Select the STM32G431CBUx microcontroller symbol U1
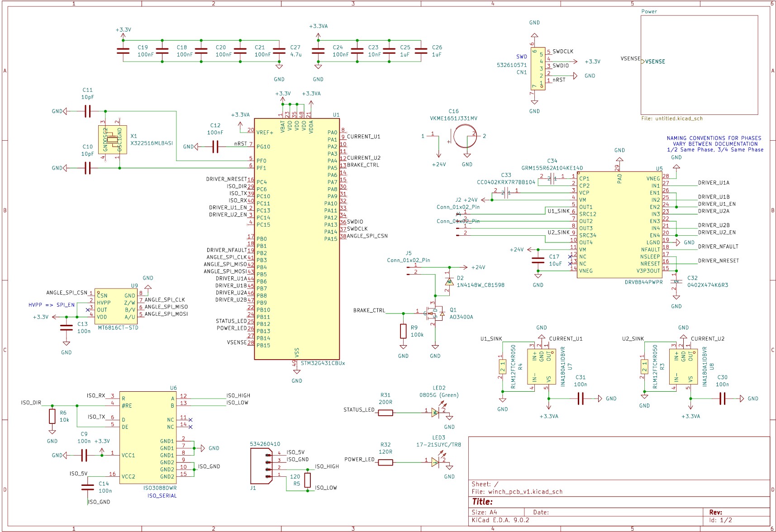Image resolution: width=776 pixels, height=532 pixels. coord(296,239)
